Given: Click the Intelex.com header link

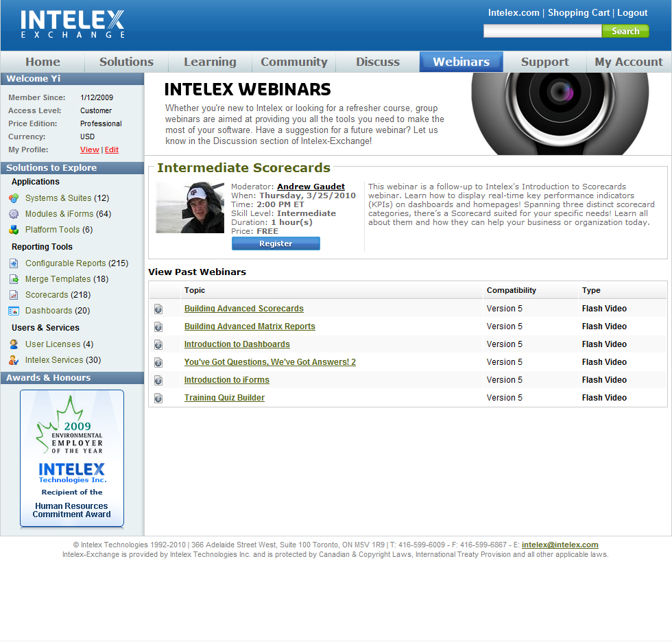Looking at the screenshot, I should (x=514, y=13).
